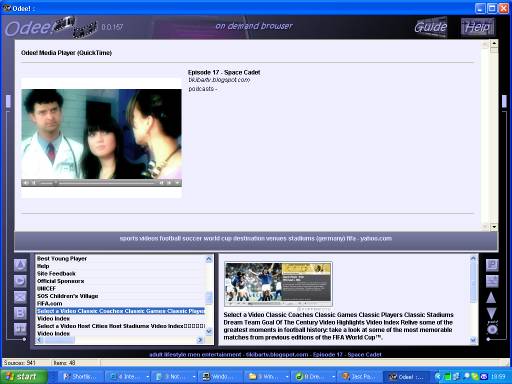
Task: Click the list's scroll-up arrow
Action: (209, 259)
